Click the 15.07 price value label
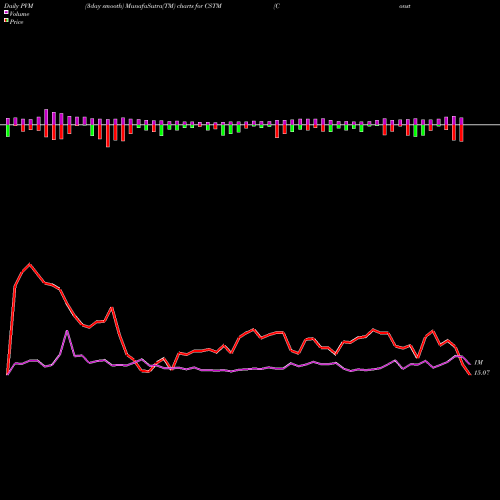 pyautogui.click(x=482, y=373)
